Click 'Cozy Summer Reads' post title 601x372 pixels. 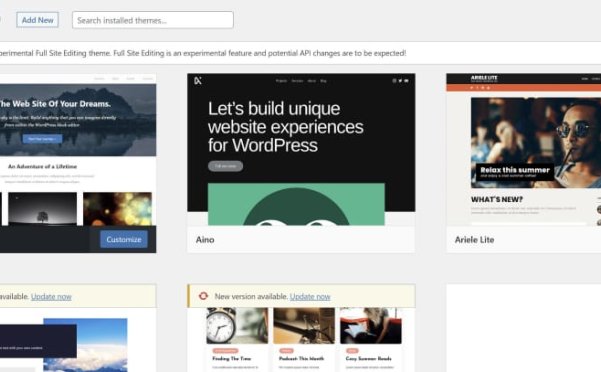[368, 359]
